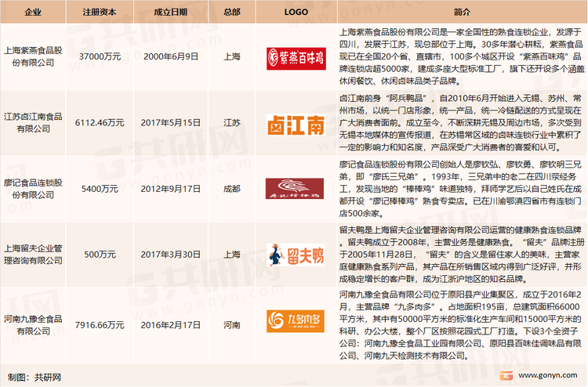Image resolution: width=588 pixels, height=387 pixels.
Task: Click the 廖记棒棒鸡 dark red logo
Action: [294, 189]
